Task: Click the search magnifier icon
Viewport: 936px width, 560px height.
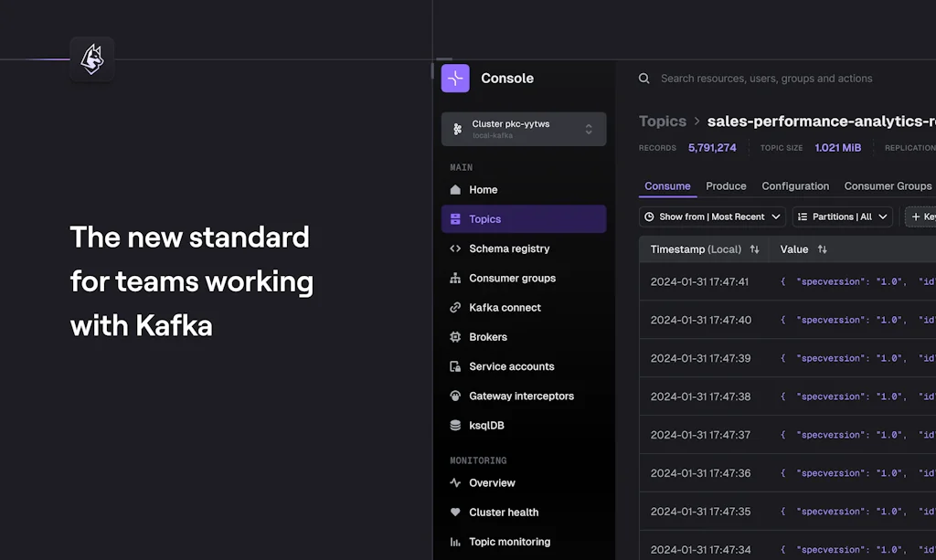Action: [643, 79]
